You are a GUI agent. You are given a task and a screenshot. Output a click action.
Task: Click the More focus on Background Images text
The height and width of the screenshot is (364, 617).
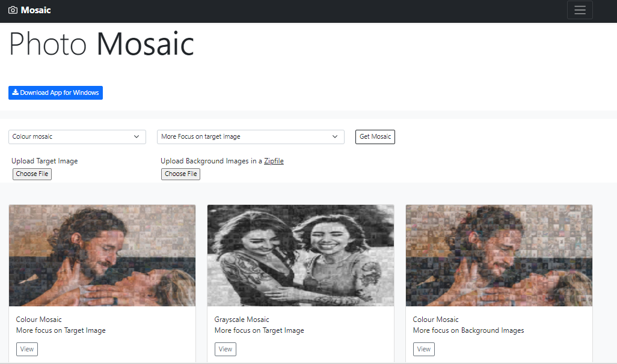point(468,330)
